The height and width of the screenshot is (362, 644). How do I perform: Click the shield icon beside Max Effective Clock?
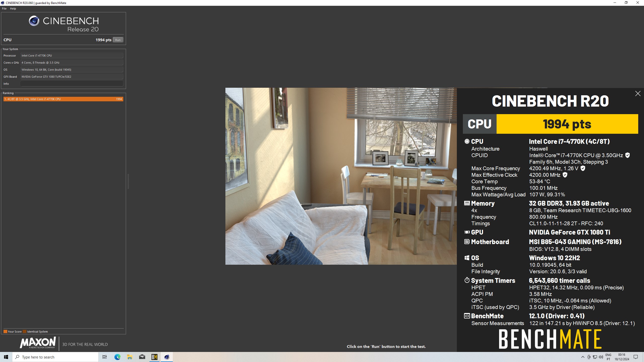[565, 175]
